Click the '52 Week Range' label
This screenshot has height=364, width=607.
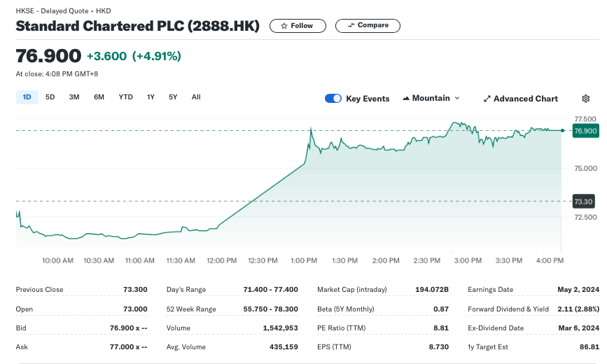click(191, 309)
